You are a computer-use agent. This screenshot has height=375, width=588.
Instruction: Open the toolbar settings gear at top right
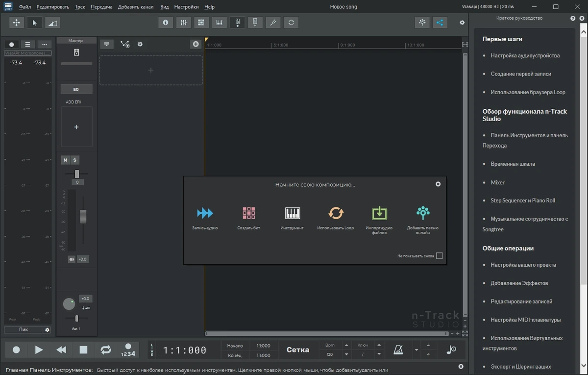coord(462,23)
